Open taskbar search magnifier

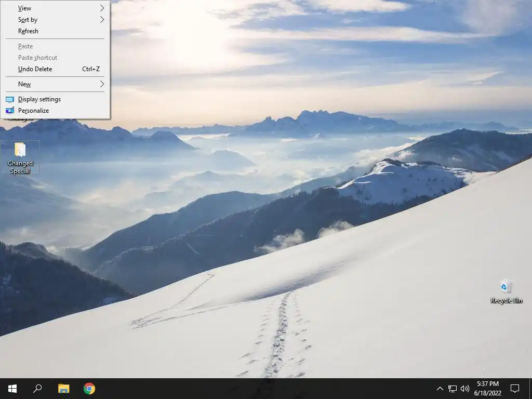click(x=37, y=389)
